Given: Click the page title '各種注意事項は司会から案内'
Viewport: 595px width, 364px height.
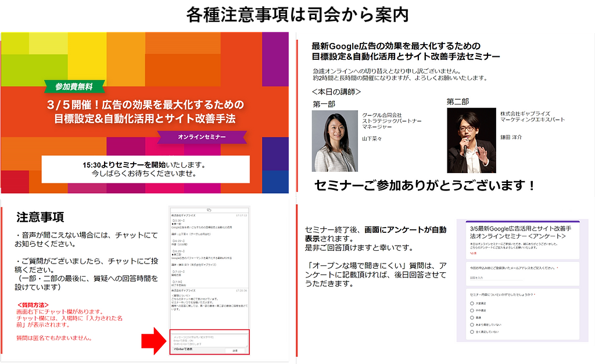Looking at the screenshot, I should click(297, 15).
